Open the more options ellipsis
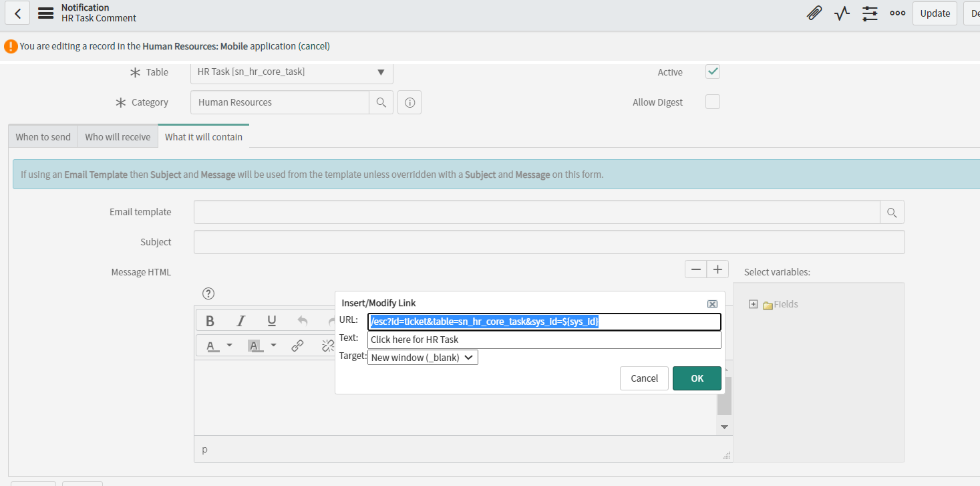Image resolution: width=980 pixels, height=486 pixels. (897, 13)
